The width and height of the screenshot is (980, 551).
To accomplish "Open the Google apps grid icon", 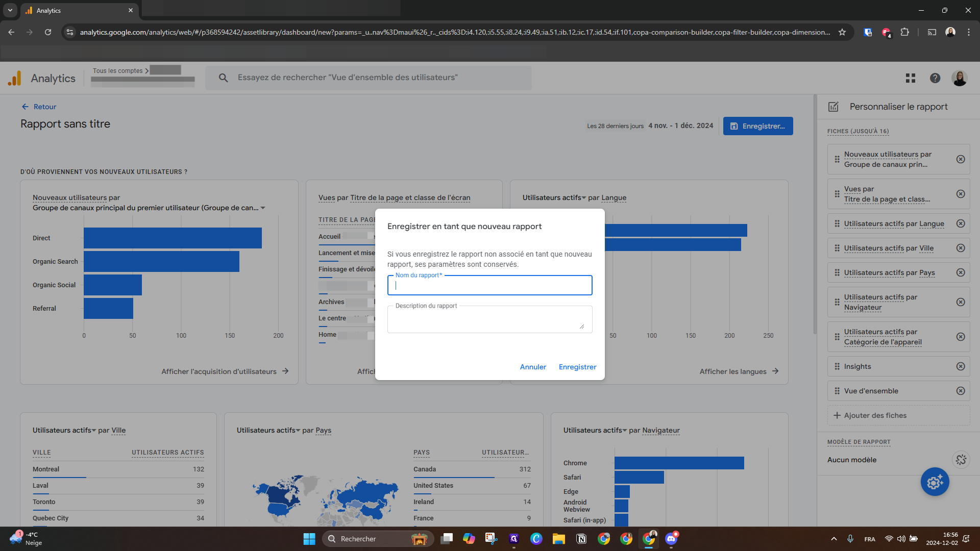I will click(911, 78).
